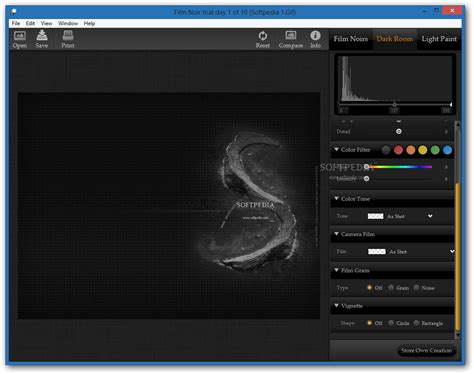Collapse the Camera Film section
This screenshot has height=374, width=474.
click(337, 234)
